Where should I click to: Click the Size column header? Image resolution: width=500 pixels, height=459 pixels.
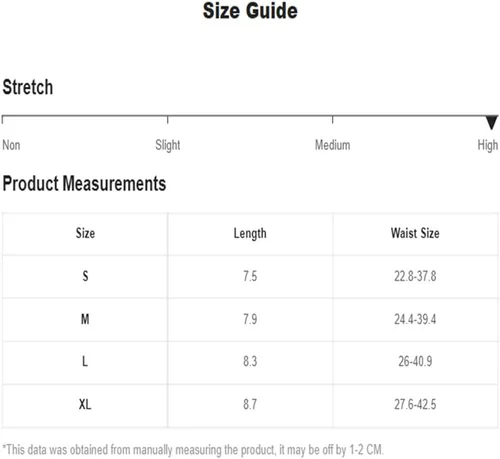85,233
